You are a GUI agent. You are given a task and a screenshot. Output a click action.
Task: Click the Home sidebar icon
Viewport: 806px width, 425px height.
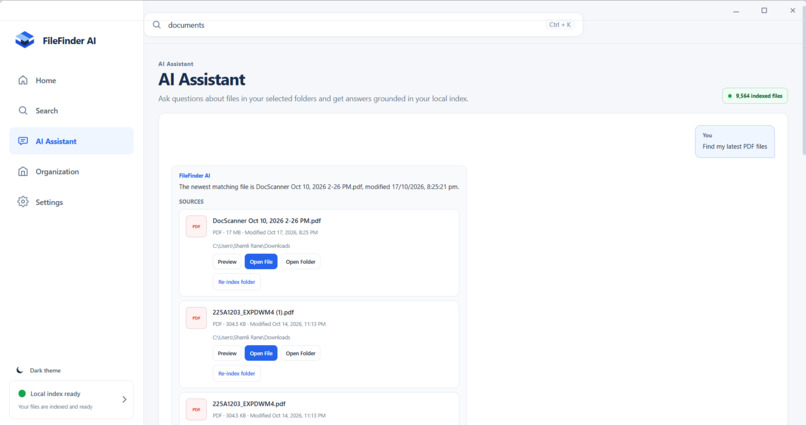23,80
